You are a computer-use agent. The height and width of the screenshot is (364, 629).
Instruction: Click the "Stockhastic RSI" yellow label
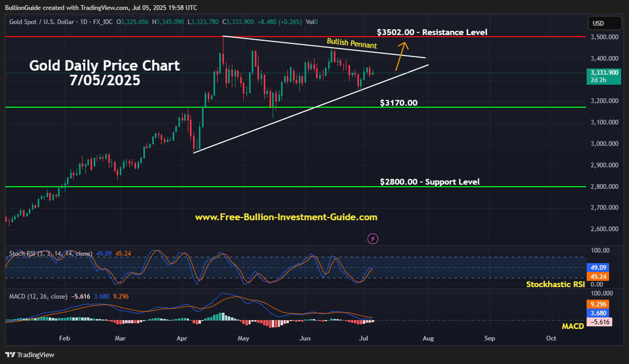[555, 285]
